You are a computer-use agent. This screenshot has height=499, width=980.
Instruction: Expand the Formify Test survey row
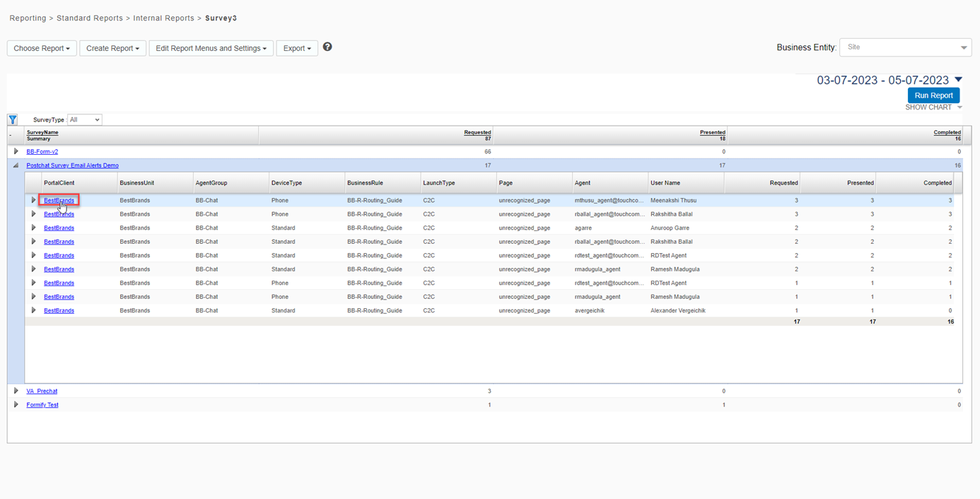point(16,405)
